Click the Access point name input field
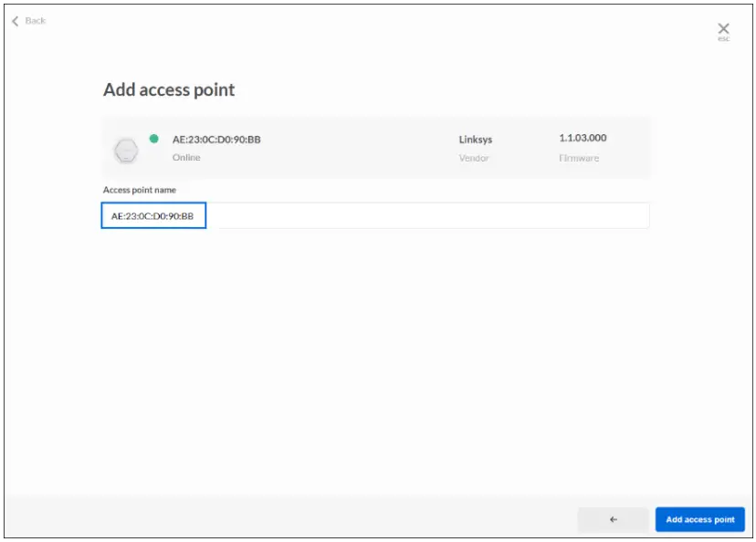 [x=153, y=216]
